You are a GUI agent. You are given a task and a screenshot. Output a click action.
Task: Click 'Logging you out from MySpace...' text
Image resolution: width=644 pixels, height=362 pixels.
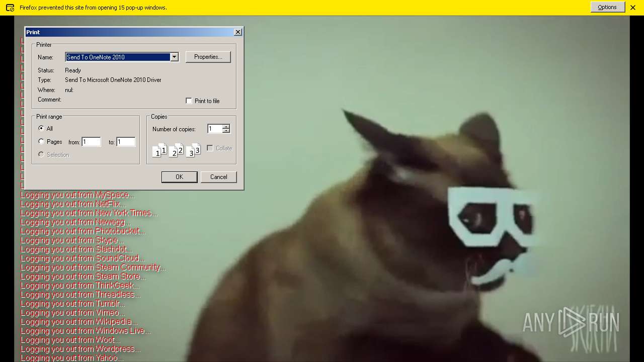(77, 195)
